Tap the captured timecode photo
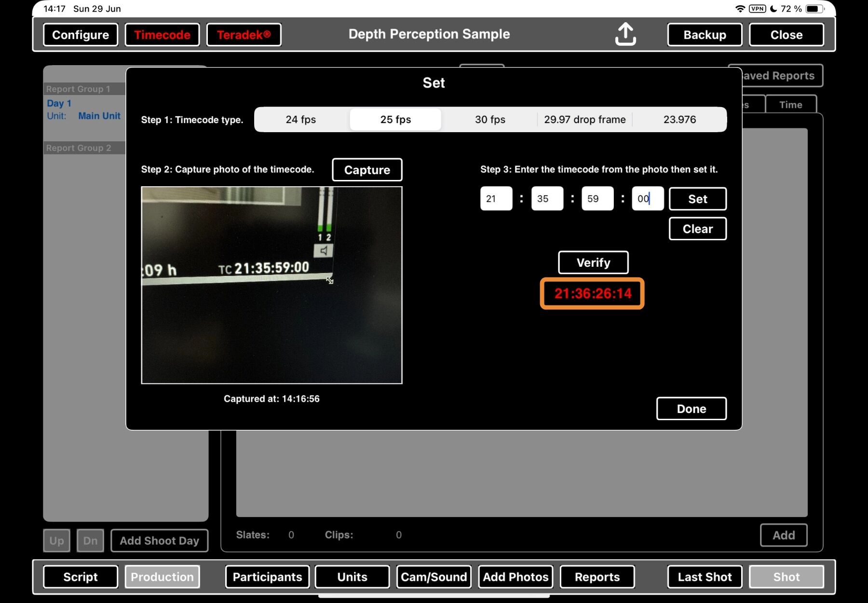868x603 pixels. 271,285
